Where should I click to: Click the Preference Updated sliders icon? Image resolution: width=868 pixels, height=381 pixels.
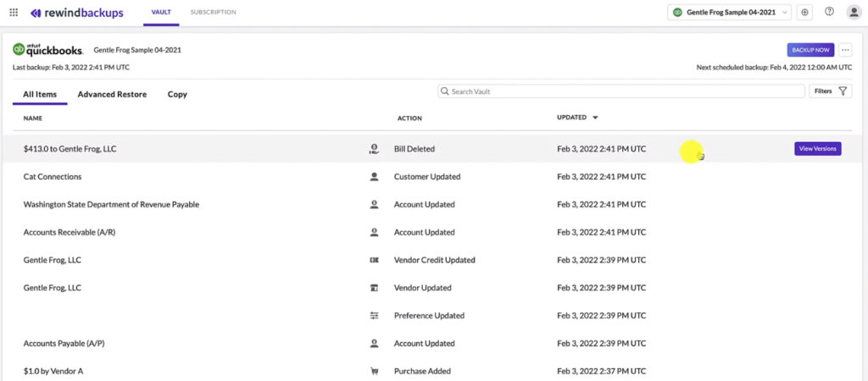pos(374,315)
